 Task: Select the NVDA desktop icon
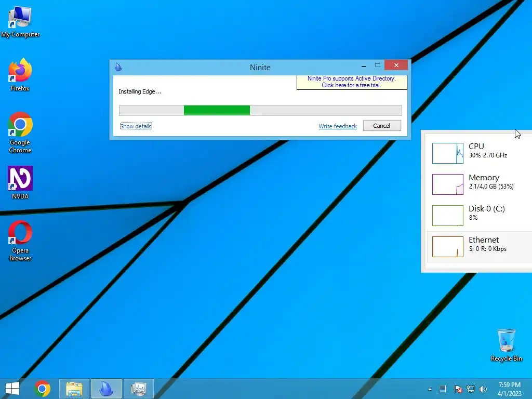coord(20,182)
